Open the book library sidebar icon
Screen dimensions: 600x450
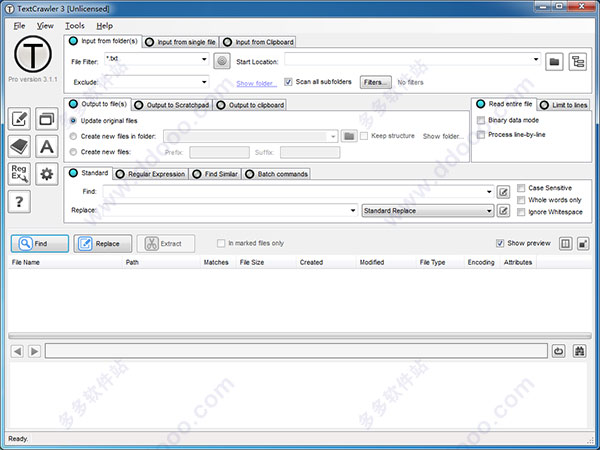[19, 146]
